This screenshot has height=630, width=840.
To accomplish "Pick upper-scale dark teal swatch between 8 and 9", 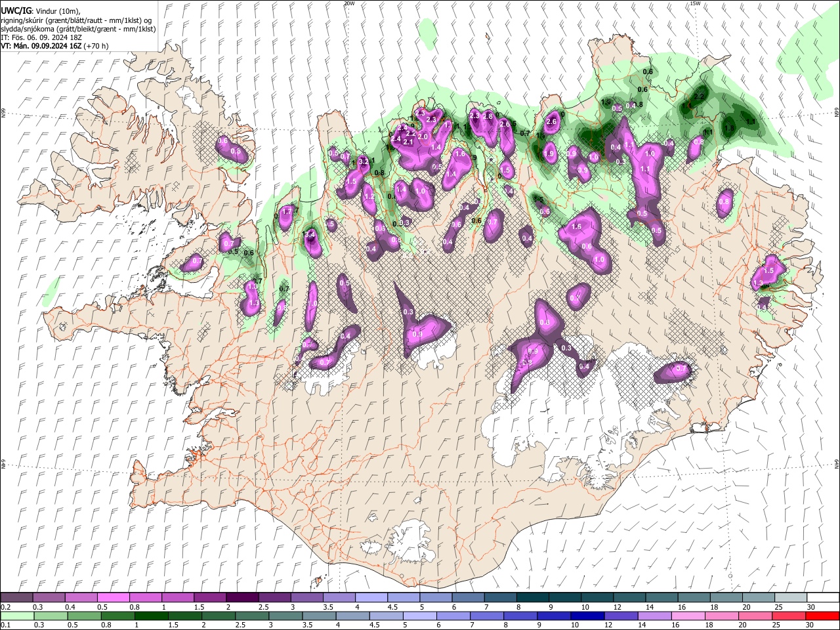I will (532, 598).
